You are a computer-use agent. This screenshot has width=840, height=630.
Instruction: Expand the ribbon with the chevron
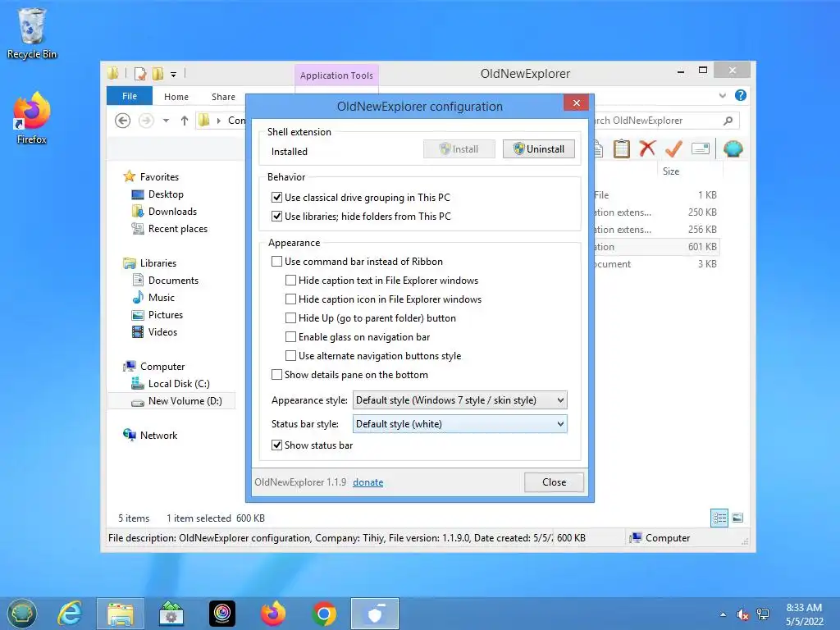722,95
